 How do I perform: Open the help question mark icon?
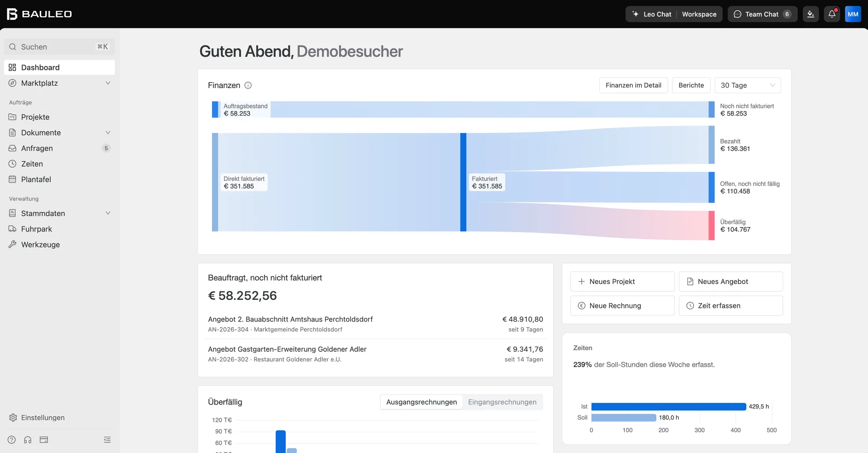click(12, 440)
